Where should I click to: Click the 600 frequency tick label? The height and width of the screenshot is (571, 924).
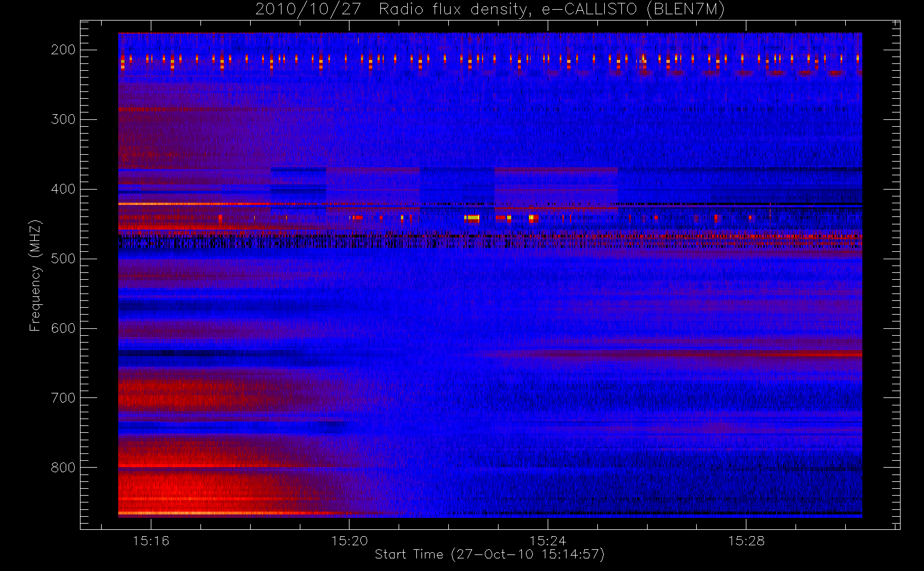click(x=63, y=328)
